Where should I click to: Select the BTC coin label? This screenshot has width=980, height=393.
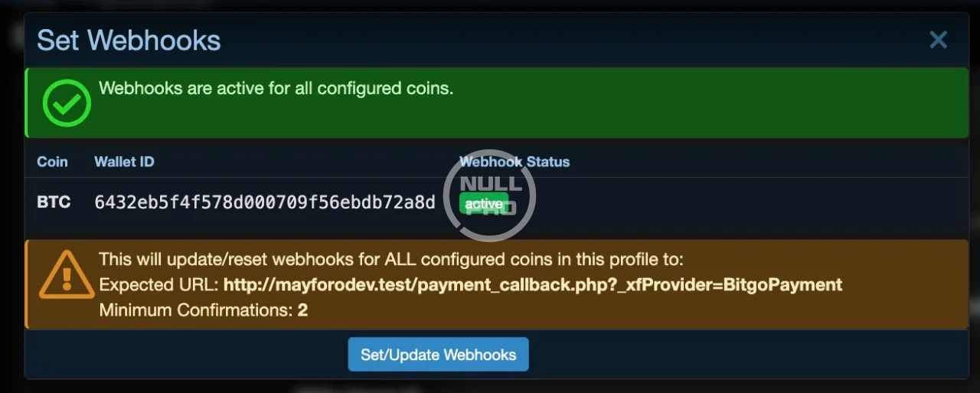(54, 202)
